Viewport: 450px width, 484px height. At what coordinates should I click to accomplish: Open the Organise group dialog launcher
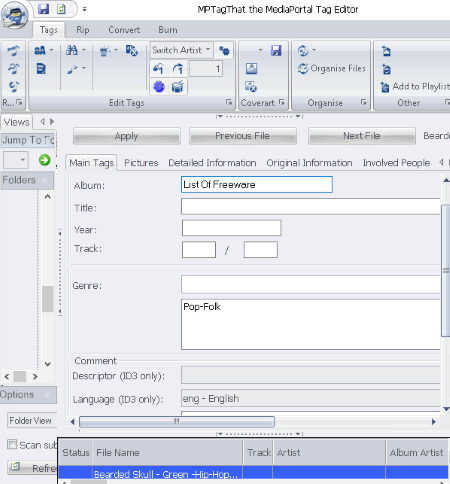pyautogui.click(x=364, y=102)
